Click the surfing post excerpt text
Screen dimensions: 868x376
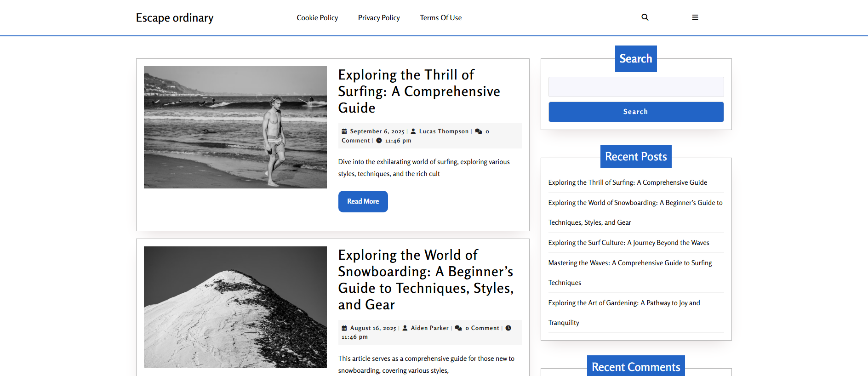[x=424, y=168]
